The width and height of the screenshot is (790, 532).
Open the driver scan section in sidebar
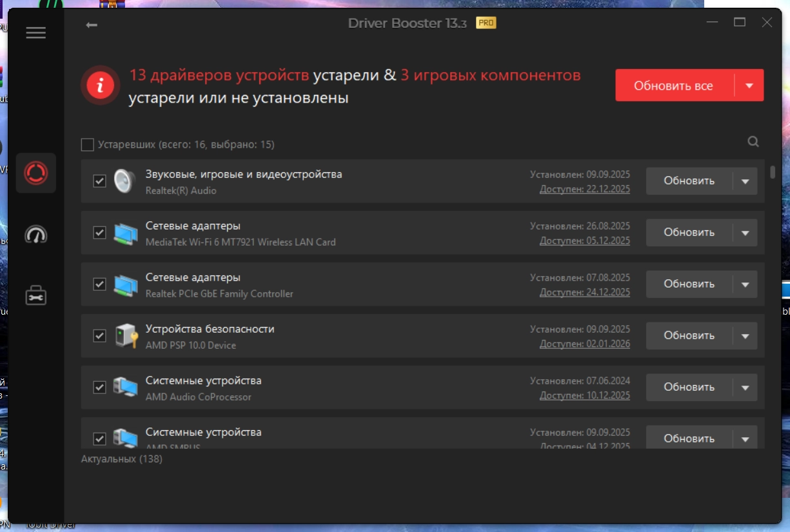(x=36, y=173)
